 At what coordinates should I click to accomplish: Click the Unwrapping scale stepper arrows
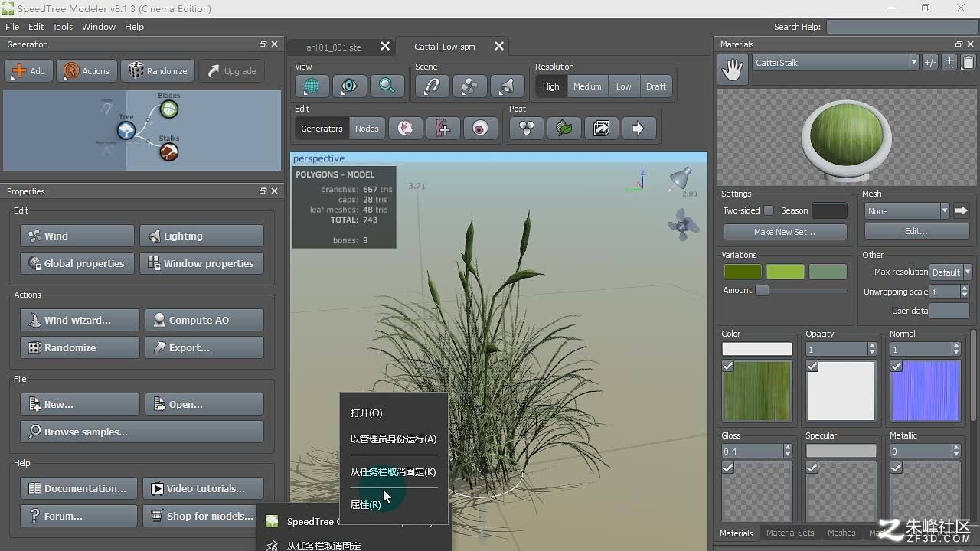964,292
